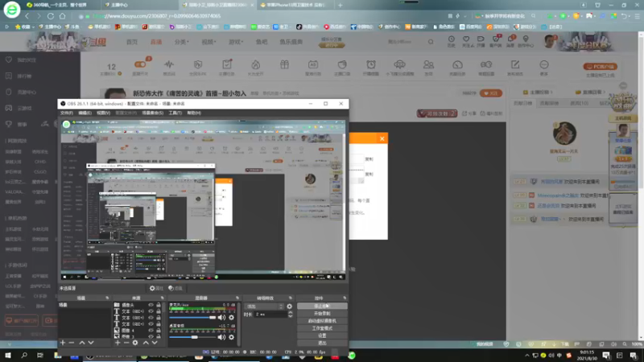Pop out OBS scenes dock panel
Image resolution: width=644 pixels, height=362 pixels.
pos(107,298)
